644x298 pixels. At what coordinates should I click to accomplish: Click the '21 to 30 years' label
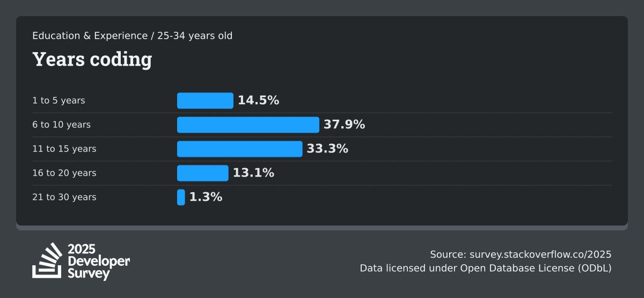click(64, 197)
